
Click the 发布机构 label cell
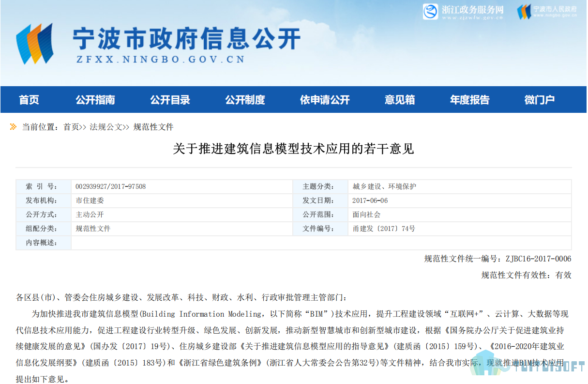pyautogui.click(x=43, y=200)
